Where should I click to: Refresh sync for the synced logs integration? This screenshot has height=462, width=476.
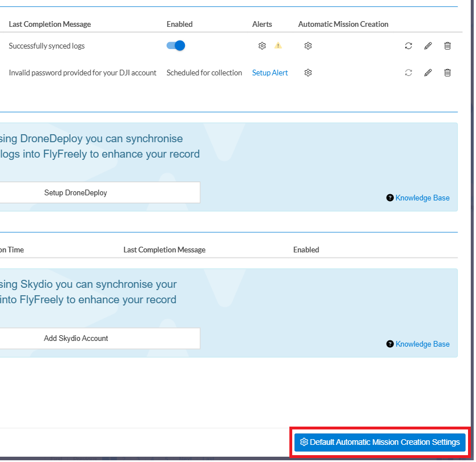click(408, 46)
